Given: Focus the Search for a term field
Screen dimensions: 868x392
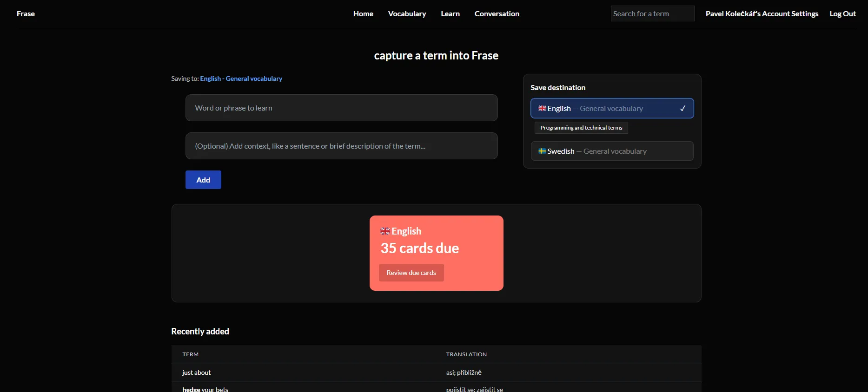Looking at the screenshot, I should point(652,13).
